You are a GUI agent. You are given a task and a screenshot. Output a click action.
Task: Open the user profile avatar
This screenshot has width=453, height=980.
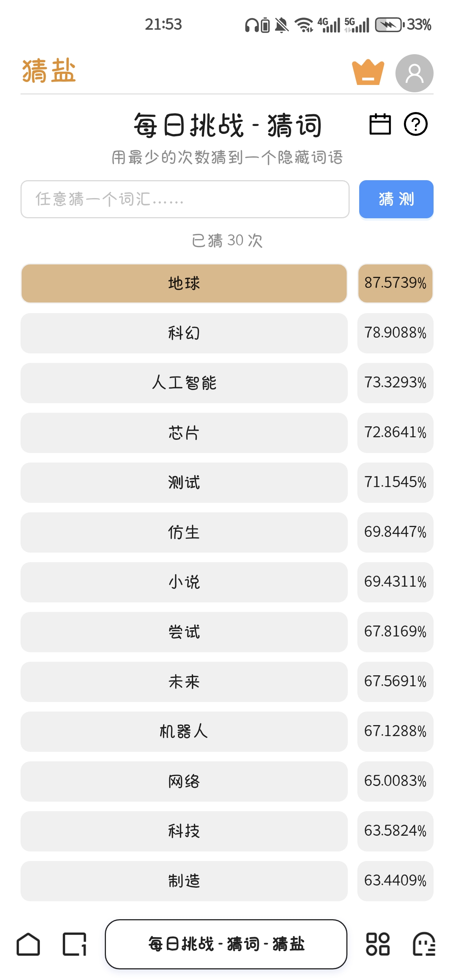[x=414, y=73]
